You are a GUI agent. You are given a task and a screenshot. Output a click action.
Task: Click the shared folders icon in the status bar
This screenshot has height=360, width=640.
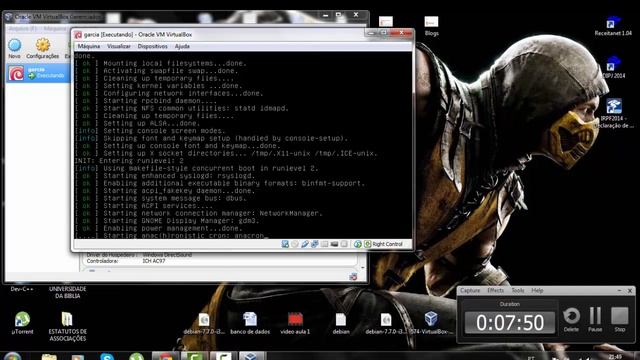pyautogui.click(x=324, y=244)
